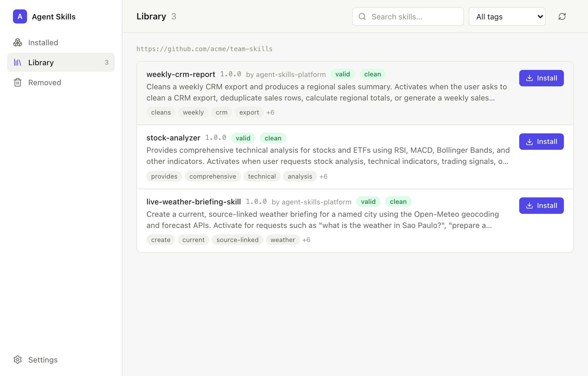Expand +6 more tags on stock-analyzer

tap(323, 177)
